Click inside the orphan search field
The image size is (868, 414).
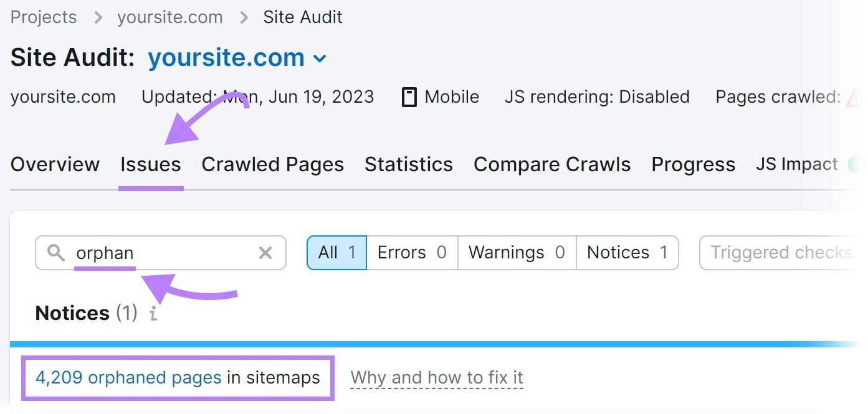point(156,253)
